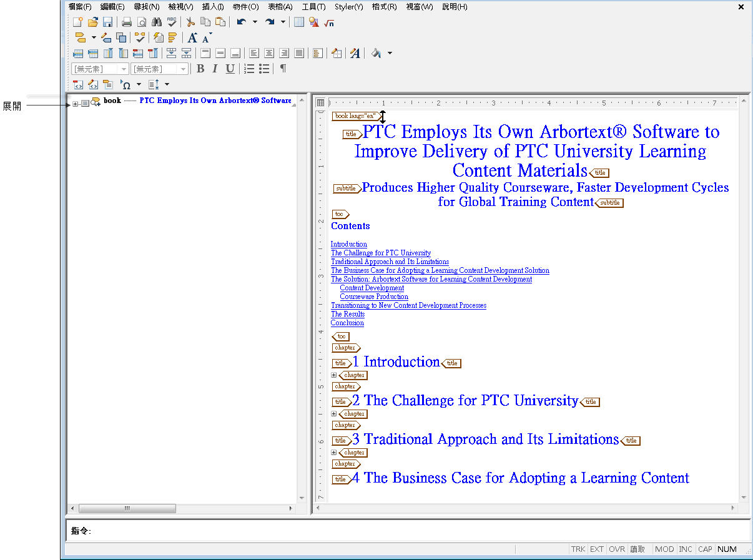Open the 插入(I) menu
The image size is (753, 560).
213,7
